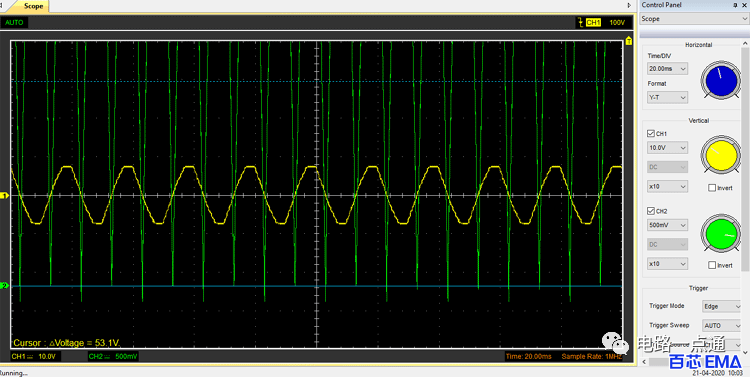Switch to the Scope tab

(33, 6)
